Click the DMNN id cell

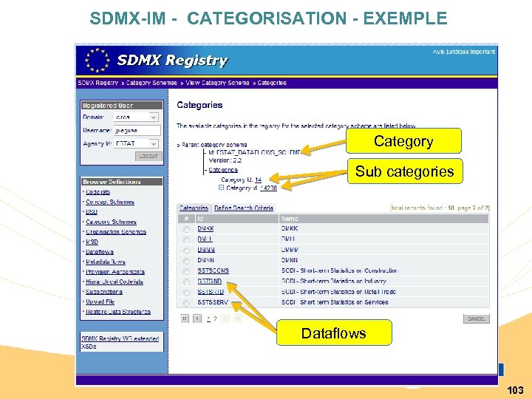(x=205, y=260)
